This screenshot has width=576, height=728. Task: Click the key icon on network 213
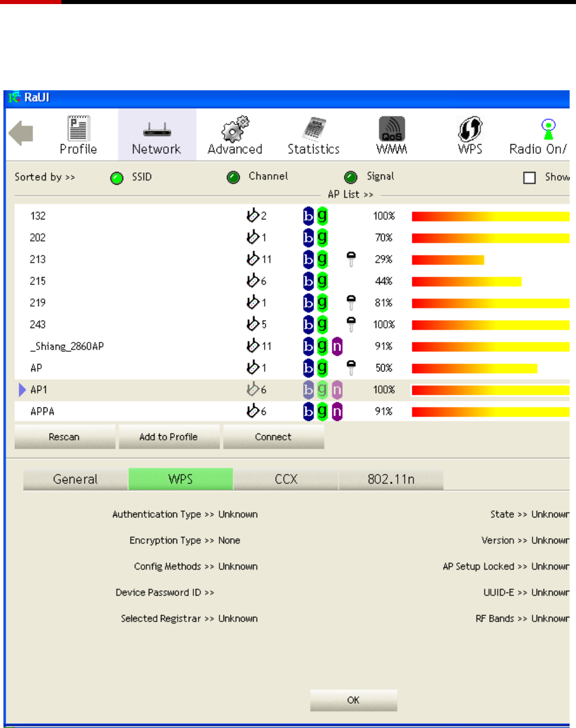pyautogui.click(x=351, y=259)
